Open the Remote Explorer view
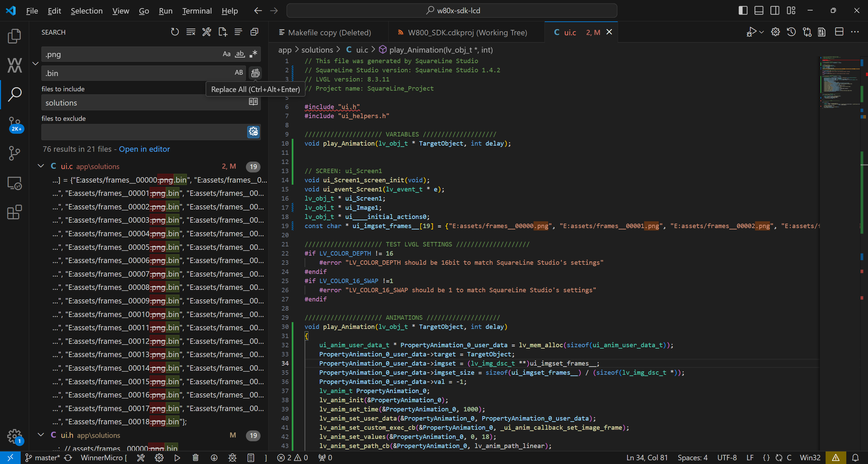The width and height of the screenshot is (868, 464). (x=14, y=183)
